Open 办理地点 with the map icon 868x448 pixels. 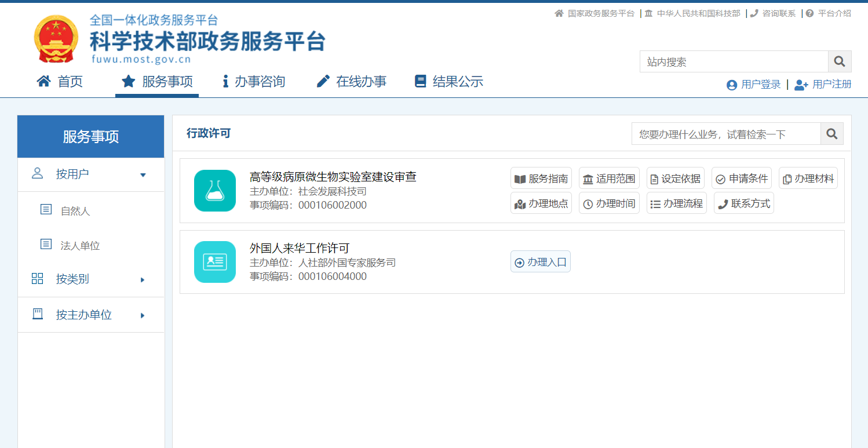coord(541,203)
